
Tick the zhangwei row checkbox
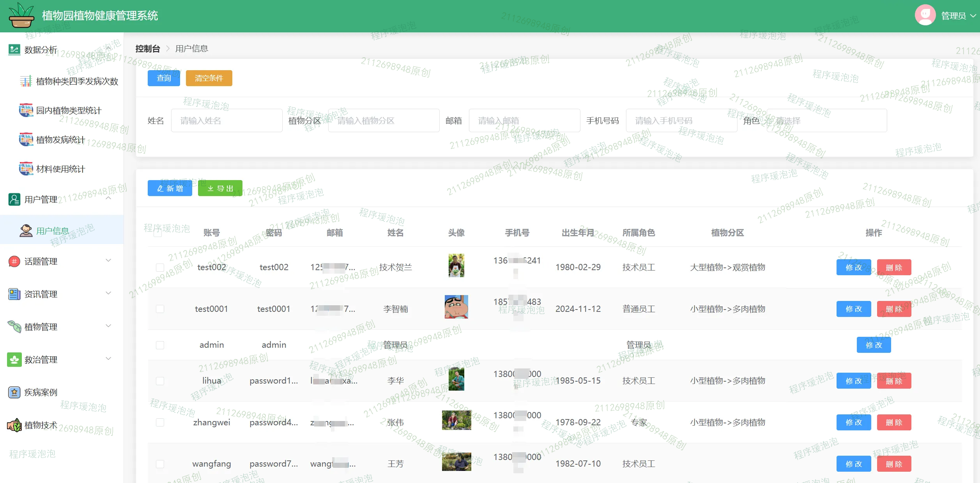click(x=160, y=423)
